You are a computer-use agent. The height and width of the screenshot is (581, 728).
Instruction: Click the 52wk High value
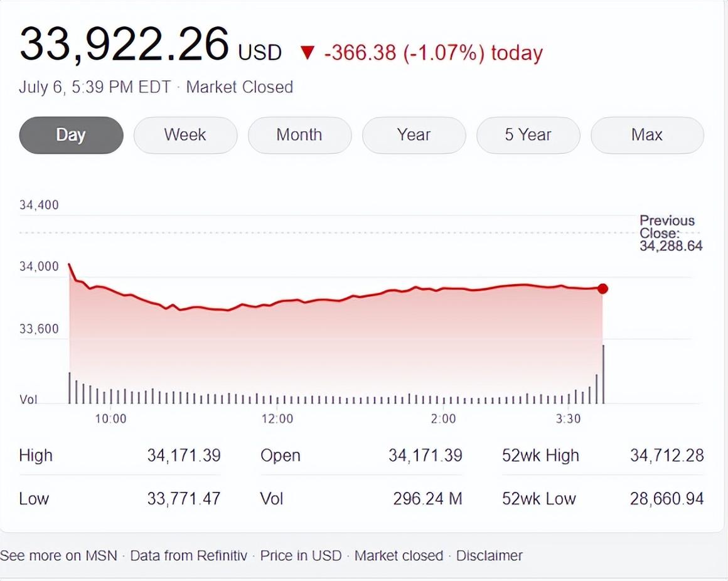(x=666, y=456)
